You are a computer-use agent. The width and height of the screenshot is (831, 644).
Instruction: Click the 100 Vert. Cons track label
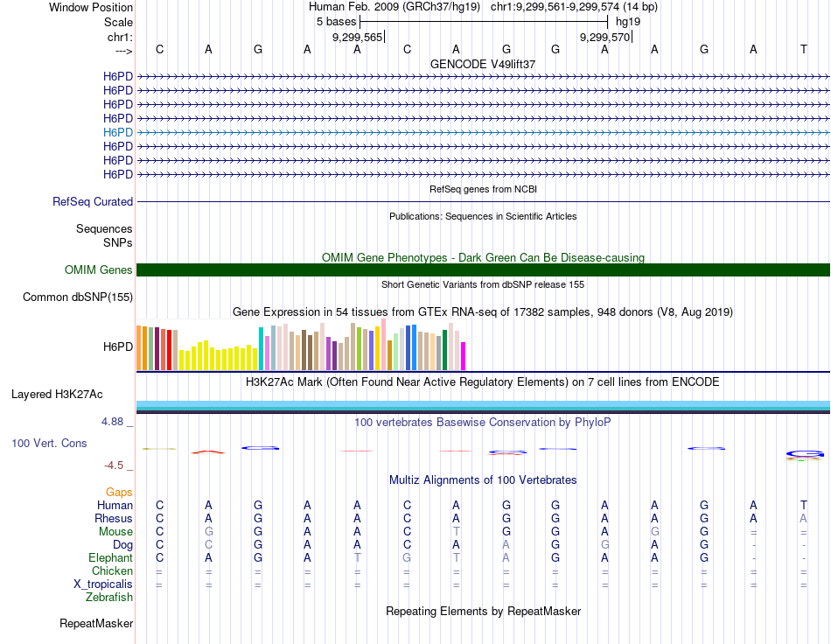(x=49, y=444)
